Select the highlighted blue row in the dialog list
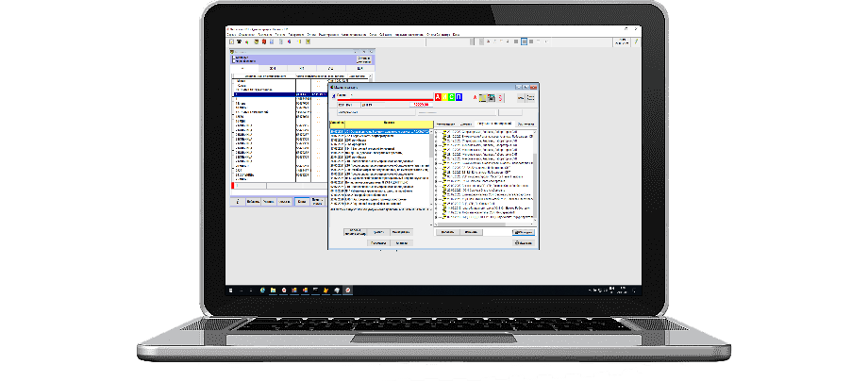Screen dimensions: 868x382 point(377,131)
